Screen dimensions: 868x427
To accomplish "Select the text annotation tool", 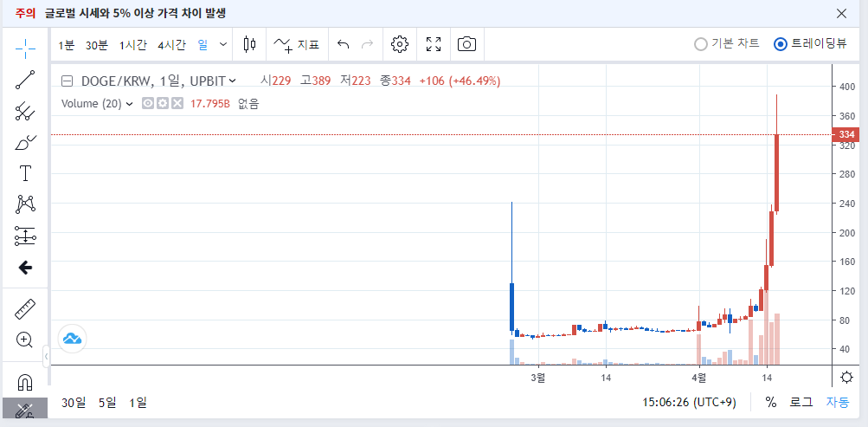I will coord(25,173).
